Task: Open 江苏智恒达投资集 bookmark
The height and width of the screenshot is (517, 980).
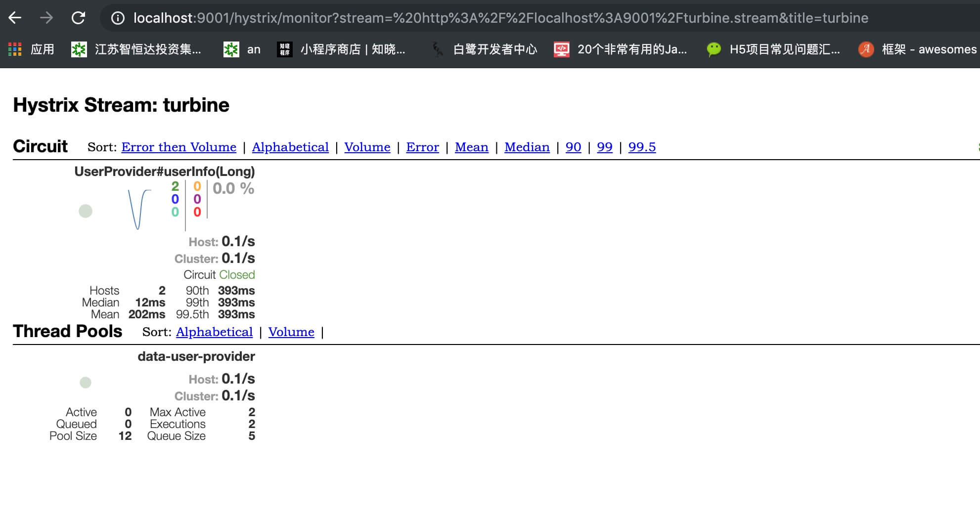Action: [136, 49]
